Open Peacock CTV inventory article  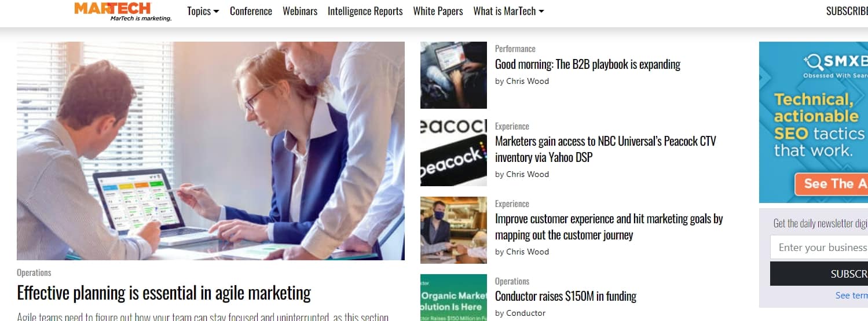[x=606, y=149]
